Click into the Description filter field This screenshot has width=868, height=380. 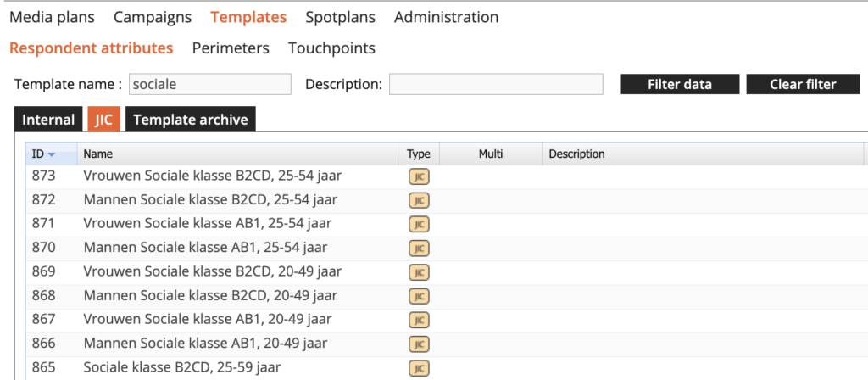coord(496,84)
